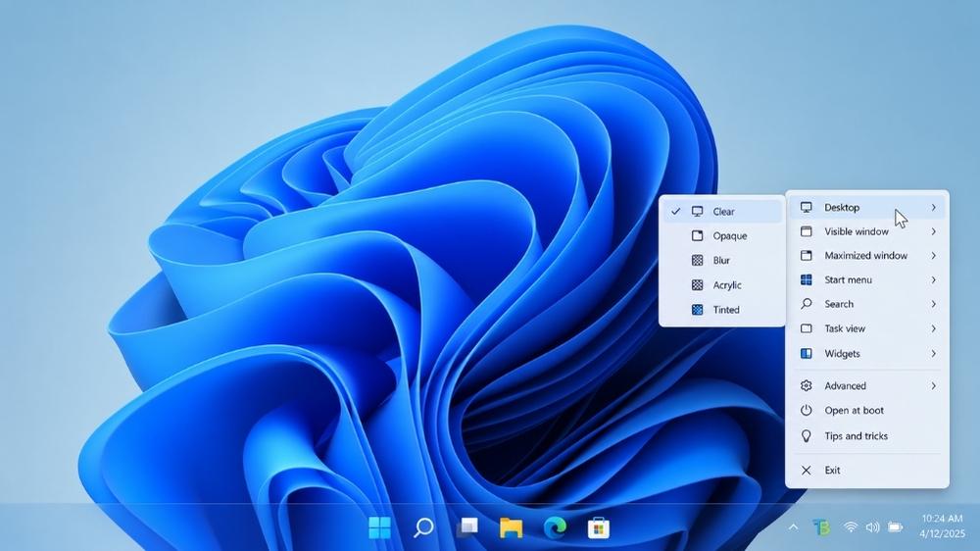
Task: Click the monitor icon beside Clear
Action: tap(697, 212)
